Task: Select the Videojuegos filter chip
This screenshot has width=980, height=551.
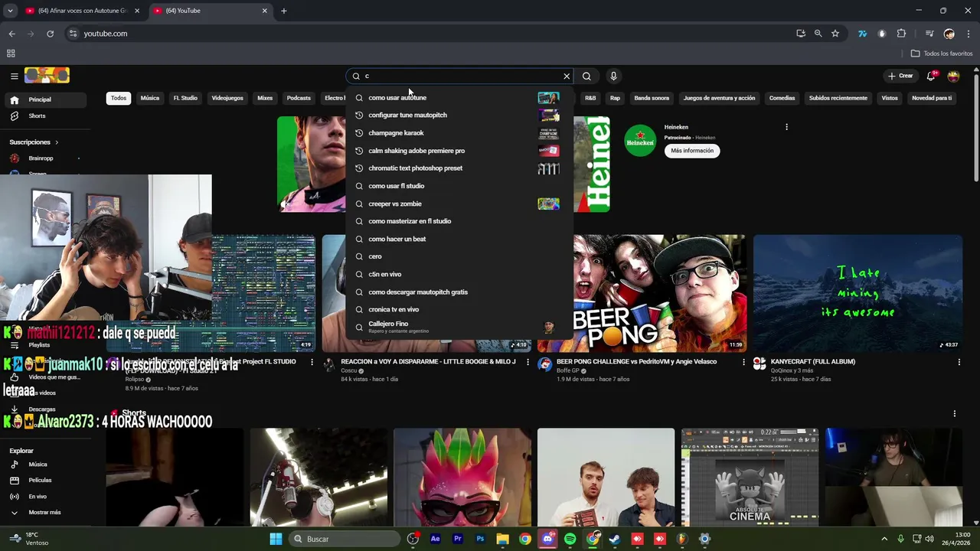Action: (x=227, y=98)
